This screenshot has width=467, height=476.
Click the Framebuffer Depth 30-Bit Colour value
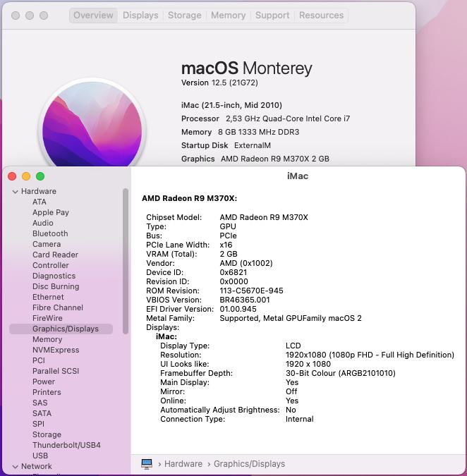[x=341, y=373]
